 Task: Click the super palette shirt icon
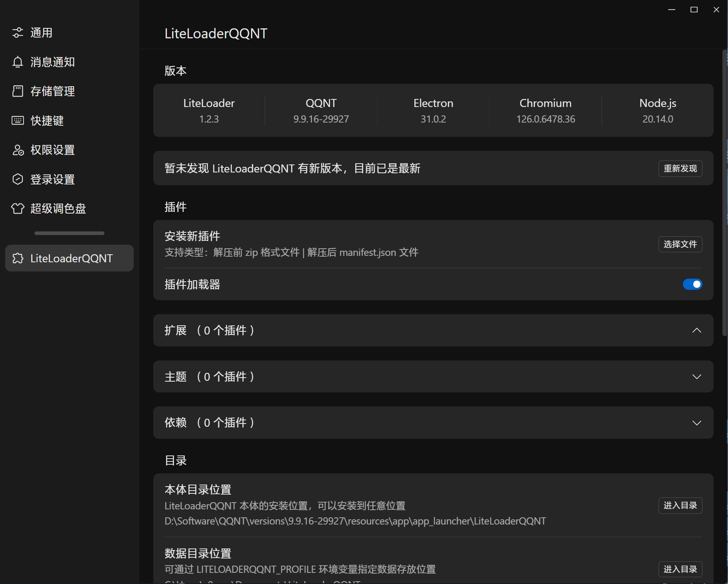click(18, 208)
